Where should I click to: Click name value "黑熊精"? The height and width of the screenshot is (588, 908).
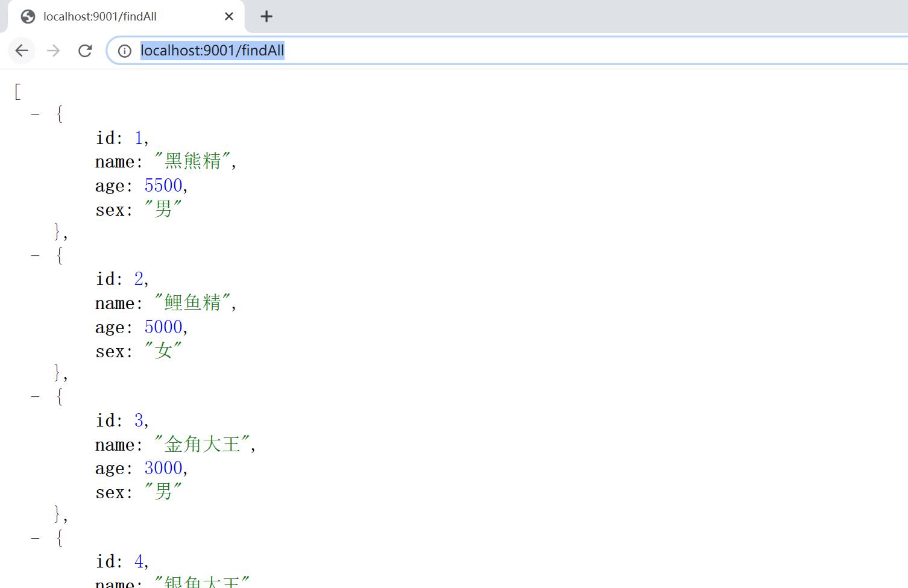(192, 161)
